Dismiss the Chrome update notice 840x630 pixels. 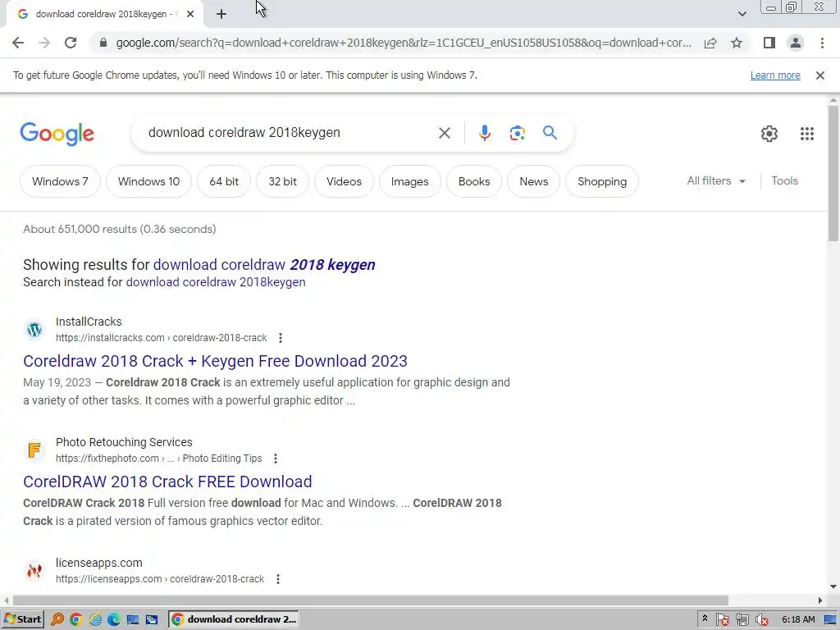pyautogui.click(x=820, y=75)
